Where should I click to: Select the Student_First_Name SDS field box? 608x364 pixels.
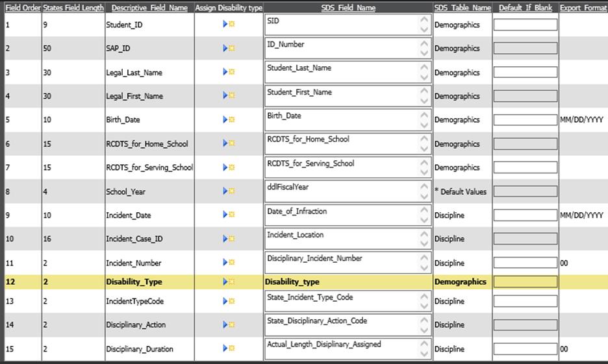pyautogui.click(x=342, y=96)
